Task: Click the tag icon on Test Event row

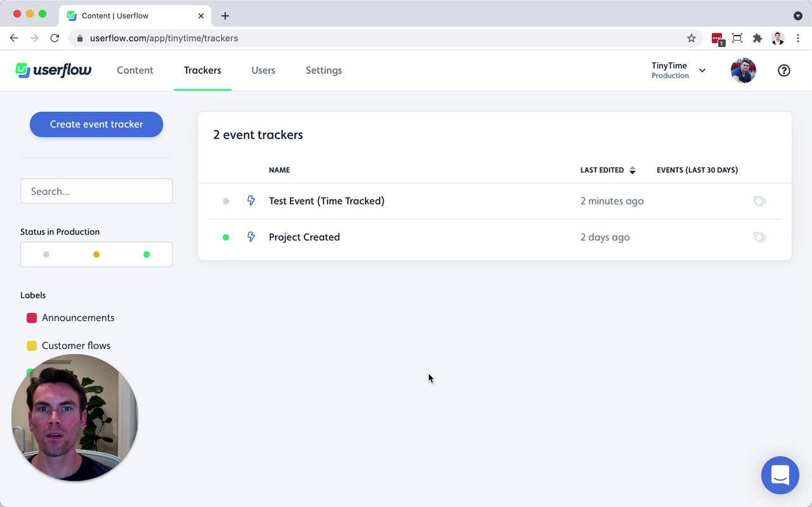Action: 759,201
